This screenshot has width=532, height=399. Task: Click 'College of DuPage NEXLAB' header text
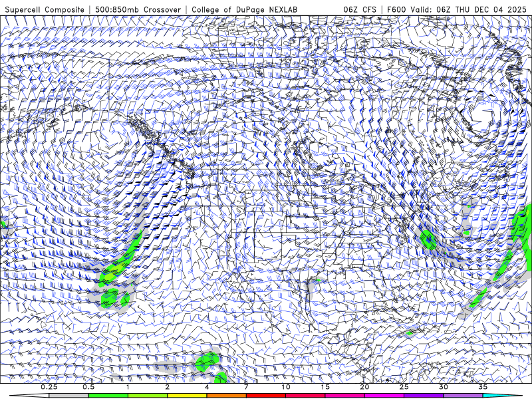(x=245, y=9)
